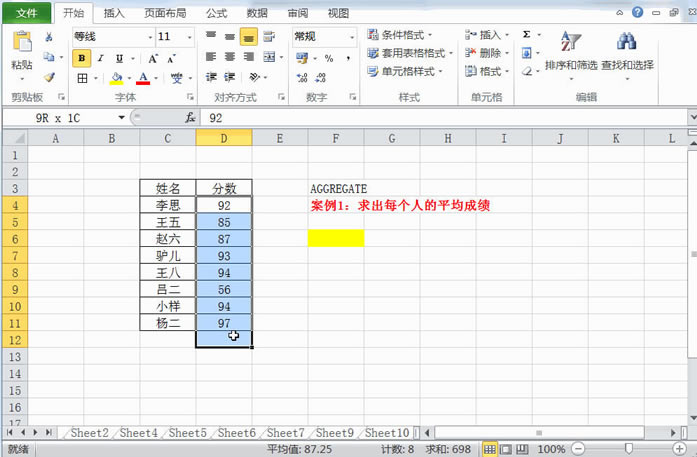Align text right
Viewport: 697px width, 457px height.
point(249,57)
